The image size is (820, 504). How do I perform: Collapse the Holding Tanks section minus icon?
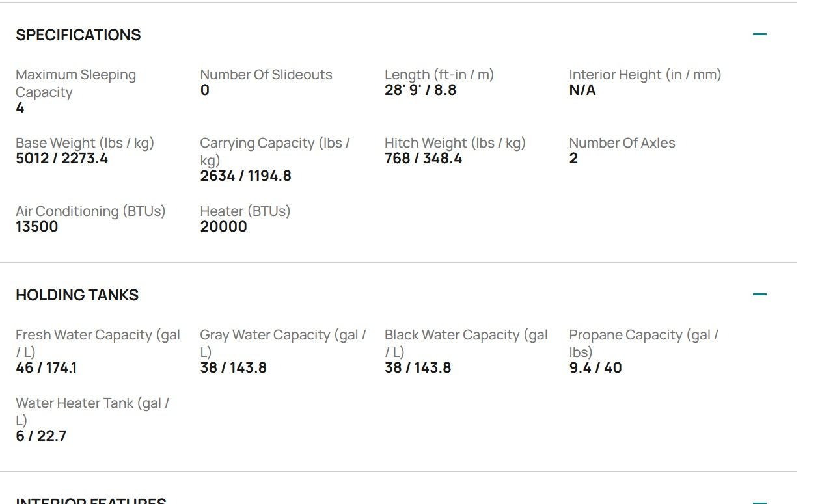pyautogui.click(x=759, y=295)
